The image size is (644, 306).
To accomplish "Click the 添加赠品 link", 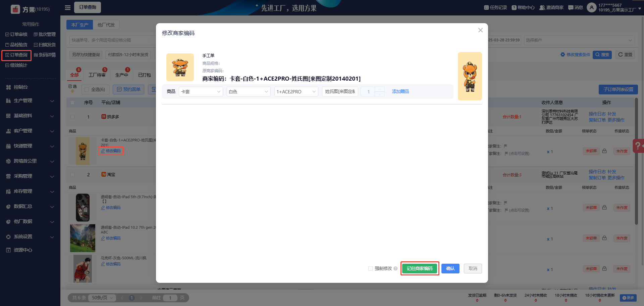I will 400,91.
